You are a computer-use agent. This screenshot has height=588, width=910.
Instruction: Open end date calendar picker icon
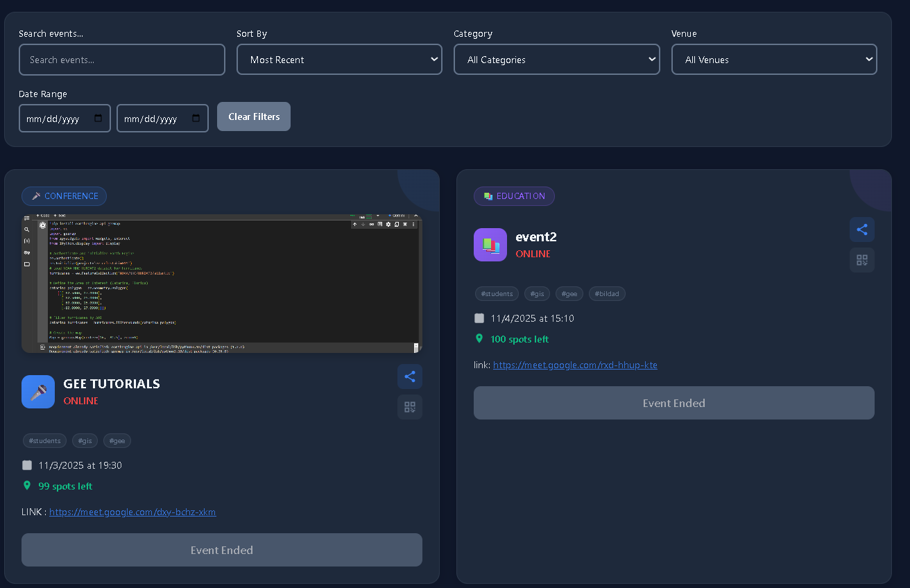196,119
